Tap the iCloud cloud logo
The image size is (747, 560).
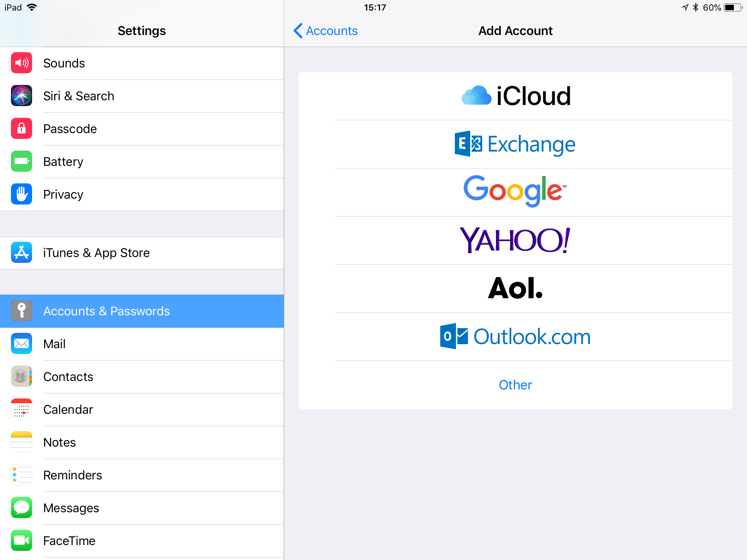click(476, 96)
